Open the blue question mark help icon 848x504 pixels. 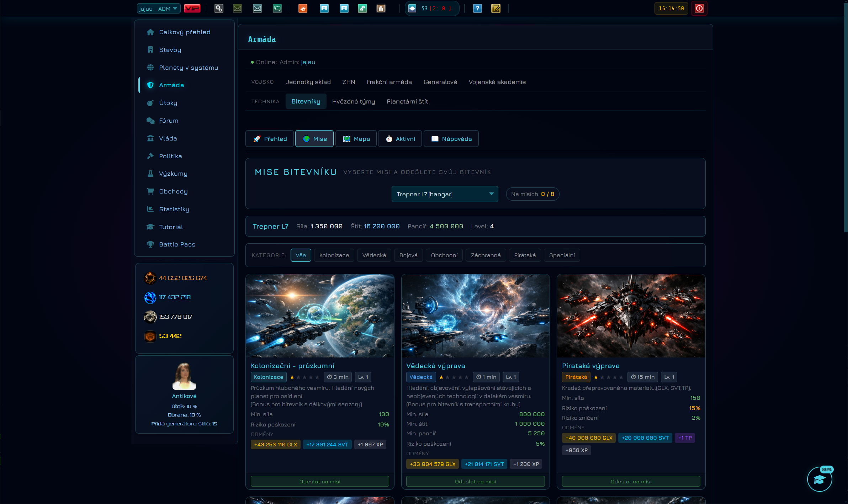pyautogui.click(x=477, y=8)
